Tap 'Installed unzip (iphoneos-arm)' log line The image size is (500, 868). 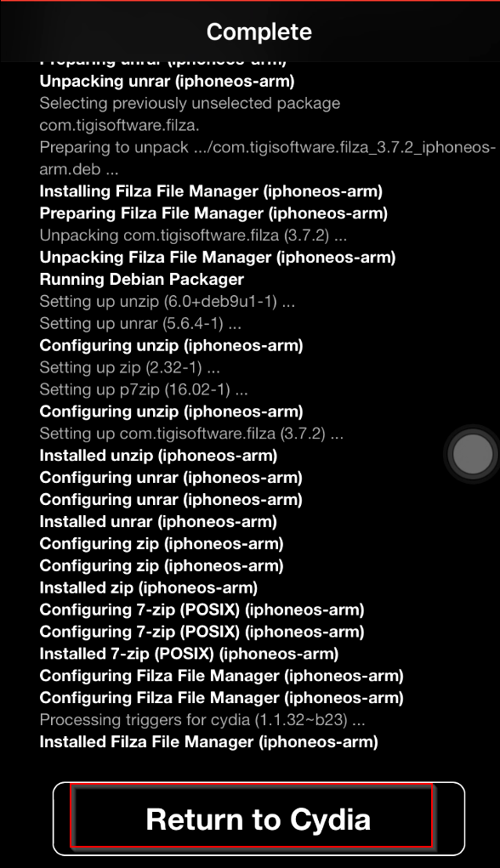pyautogui.click(x=158, y=456)
